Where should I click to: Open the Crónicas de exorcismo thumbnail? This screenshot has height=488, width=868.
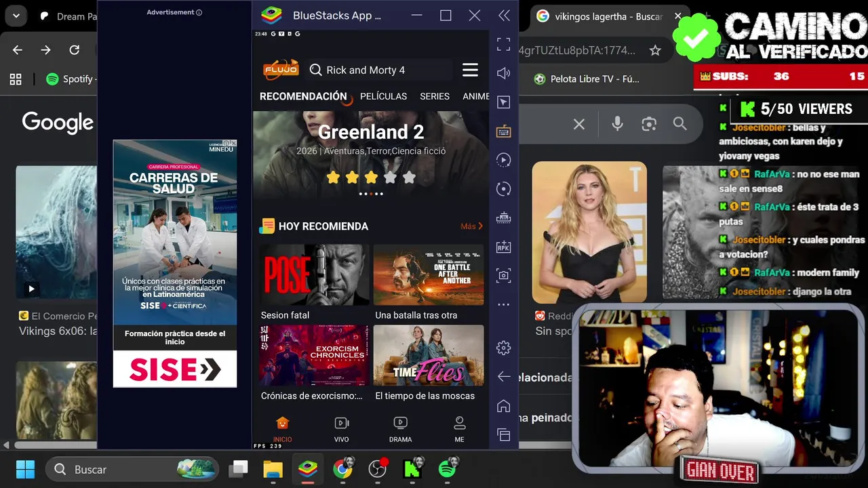coord(314,356)
